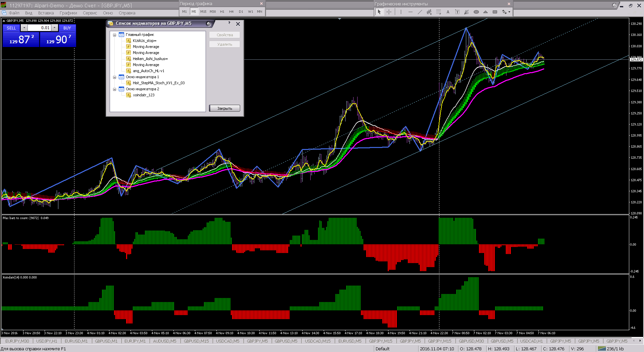Select the Equidistant channel tool
Screen dimensions: 644x352
(x=429, y=12)
